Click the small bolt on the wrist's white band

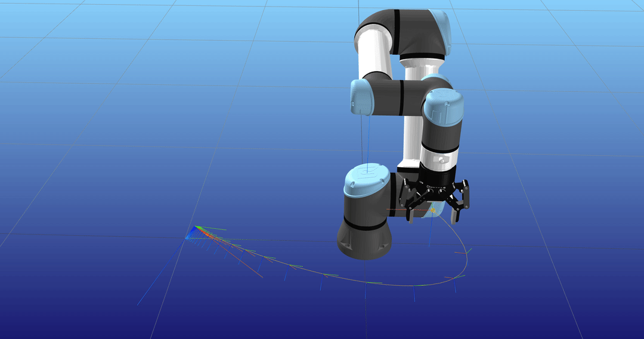pos(440,160)
